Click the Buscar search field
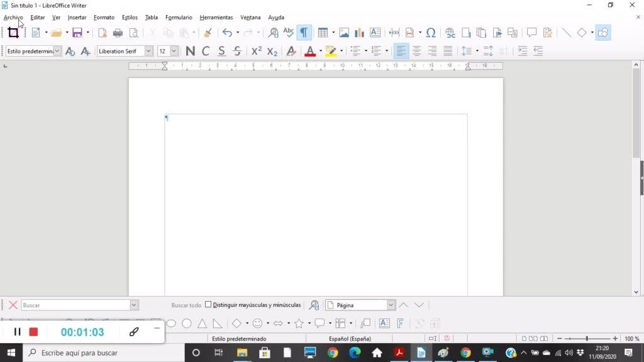 point(75,305)
